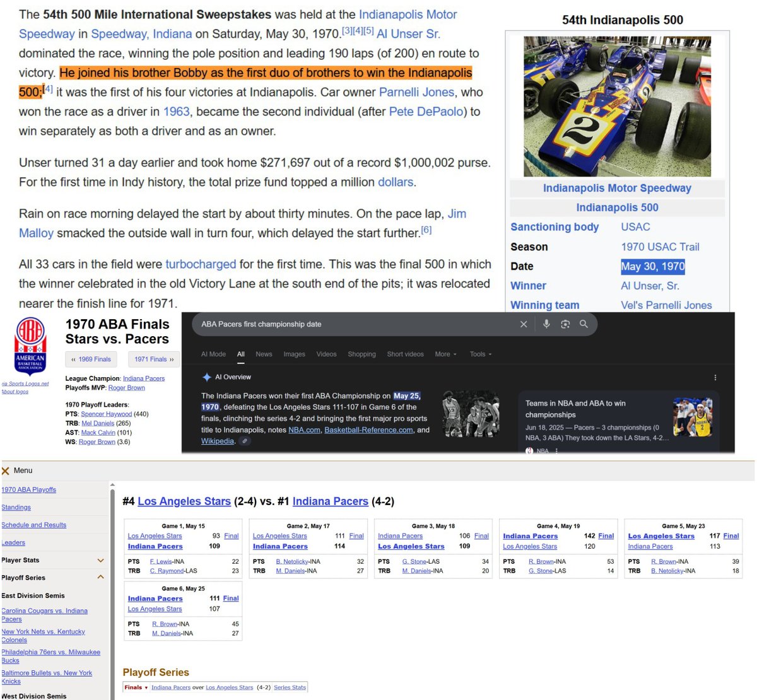Open the Parnelli Jones link

pyautogui.click(x=416, y=92)
